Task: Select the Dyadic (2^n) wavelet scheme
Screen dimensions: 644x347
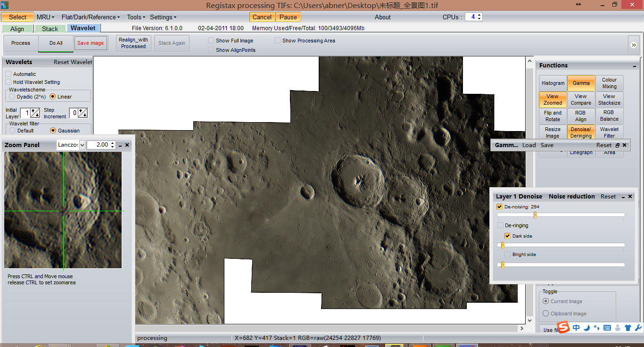Action: tap(12, 97)
